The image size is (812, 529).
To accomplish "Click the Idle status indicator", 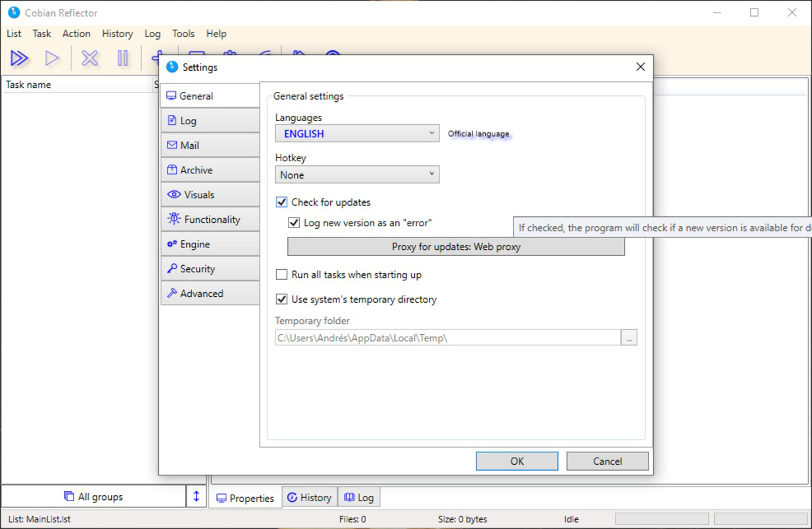I will pos(571,519).
